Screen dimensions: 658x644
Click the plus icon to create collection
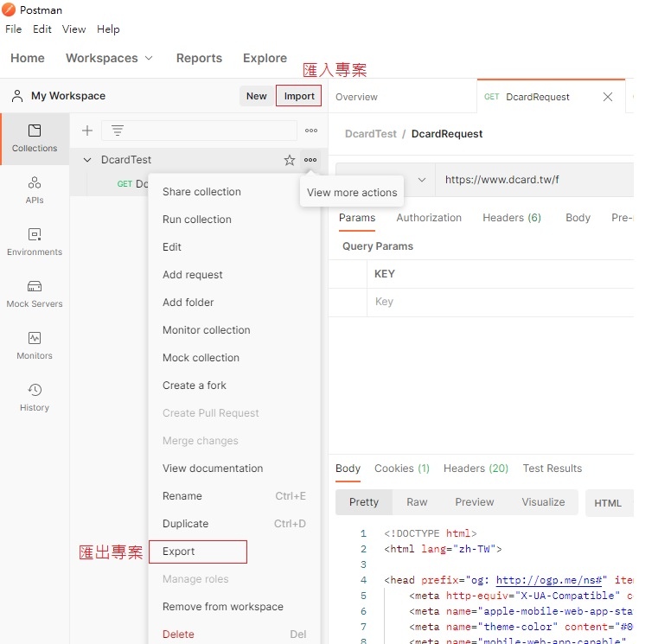[87, 131]
